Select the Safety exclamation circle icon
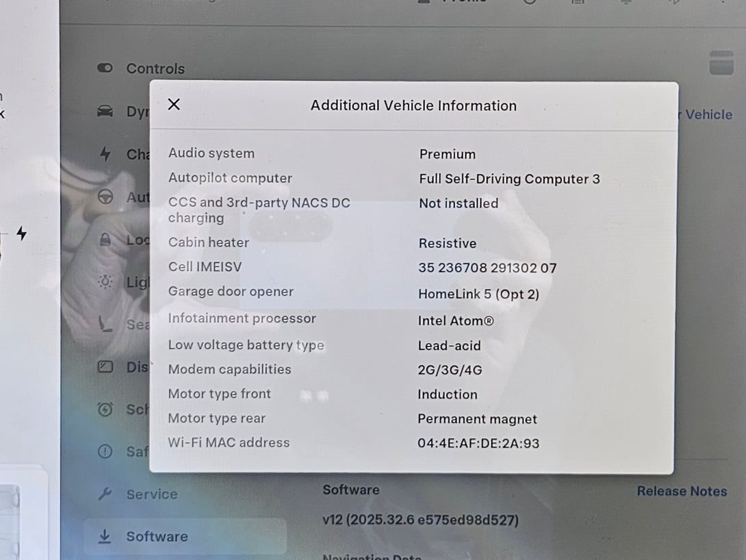 [x=105, y=452]
